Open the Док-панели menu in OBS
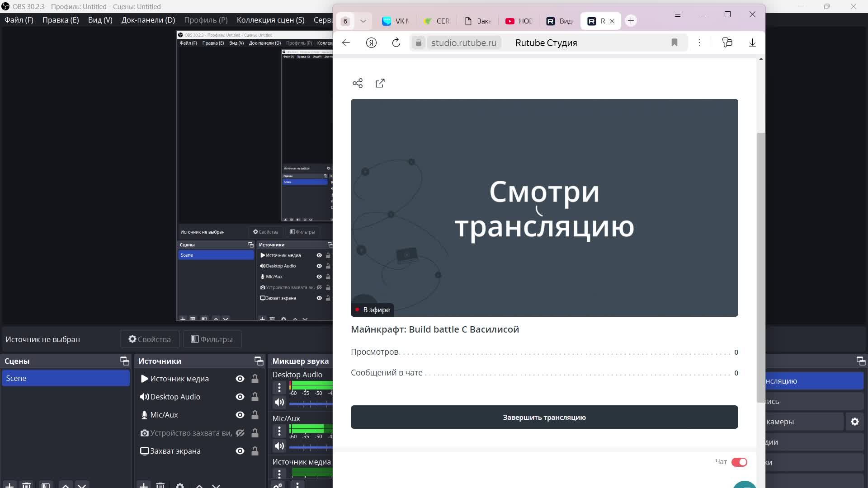This screenshot has width=868, height=488. coord(148,20)
